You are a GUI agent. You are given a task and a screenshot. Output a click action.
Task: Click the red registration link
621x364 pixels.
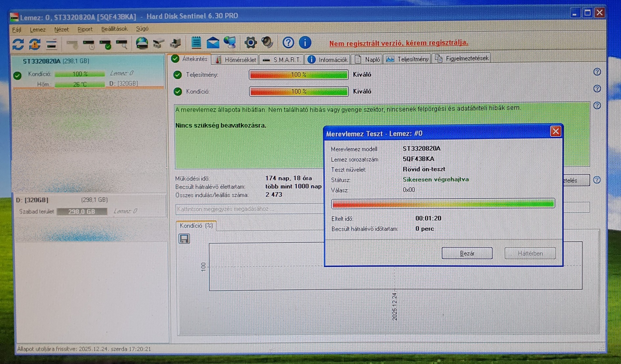pos(399,43)
